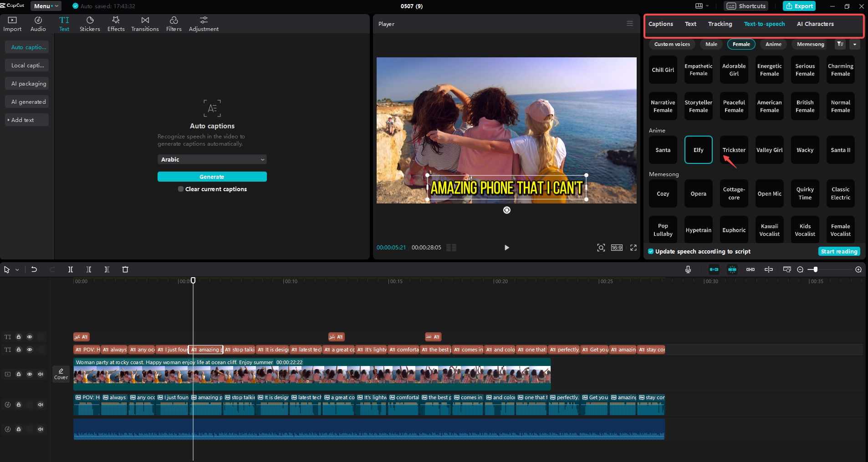Open the Stickers panel
Screen dimensions: 868x462
(90, 24)
